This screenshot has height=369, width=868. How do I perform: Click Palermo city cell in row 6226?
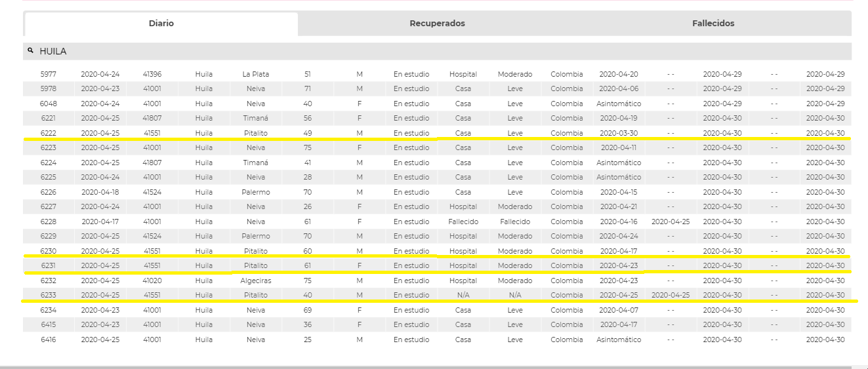[x=256, y=192]
